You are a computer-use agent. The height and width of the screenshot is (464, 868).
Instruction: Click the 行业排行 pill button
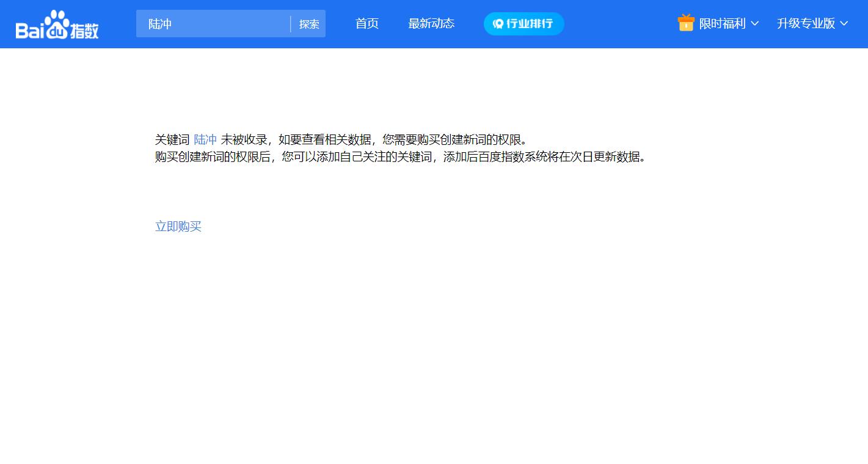point(523,24)
